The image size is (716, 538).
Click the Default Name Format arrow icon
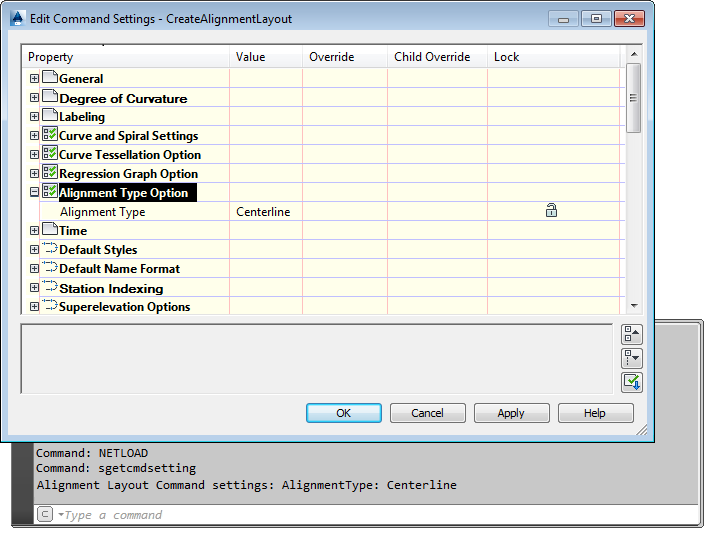click(50, 267)
